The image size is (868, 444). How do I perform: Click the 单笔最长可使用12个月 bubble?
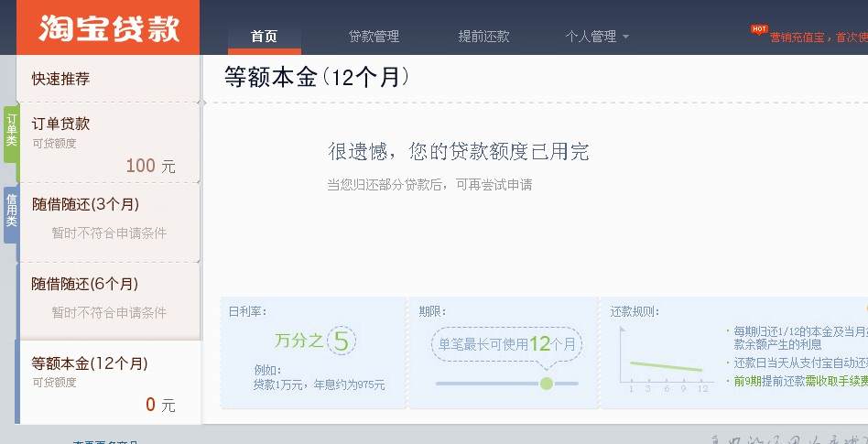(x=506, y=344)
